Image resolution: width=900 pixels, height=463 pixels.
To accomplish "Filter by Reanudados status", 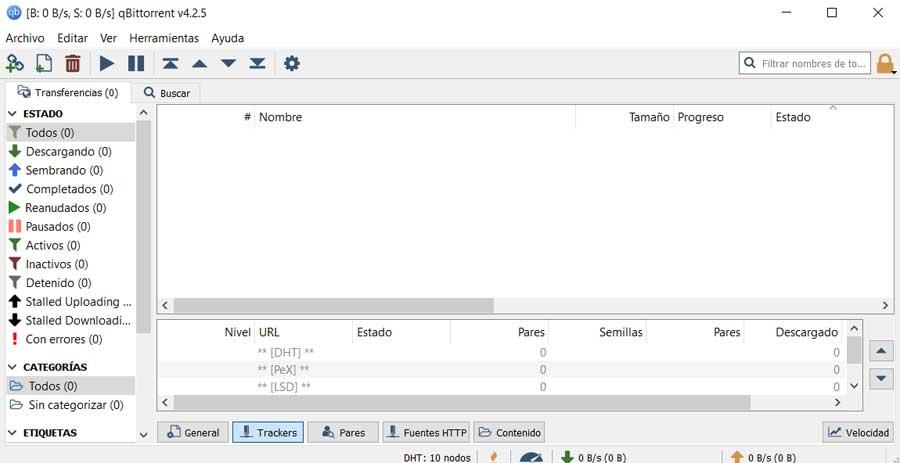I will (71, 208).
